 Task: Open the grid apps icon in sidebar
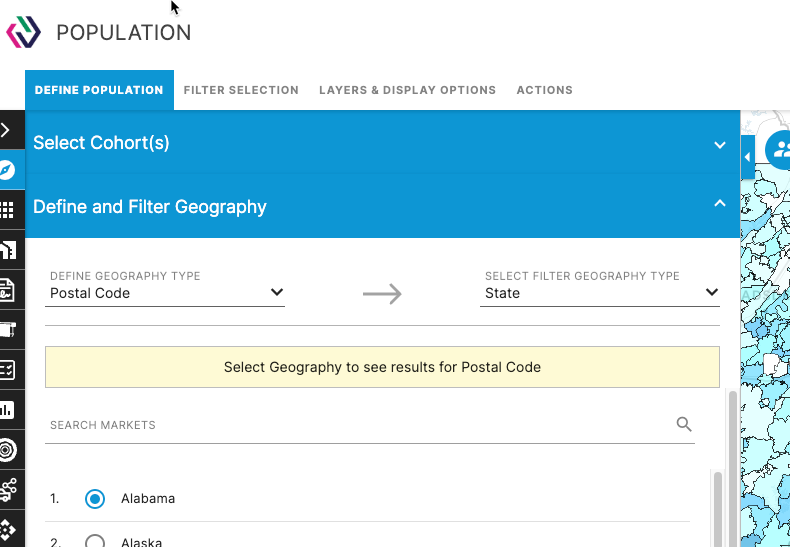[7, 210]
